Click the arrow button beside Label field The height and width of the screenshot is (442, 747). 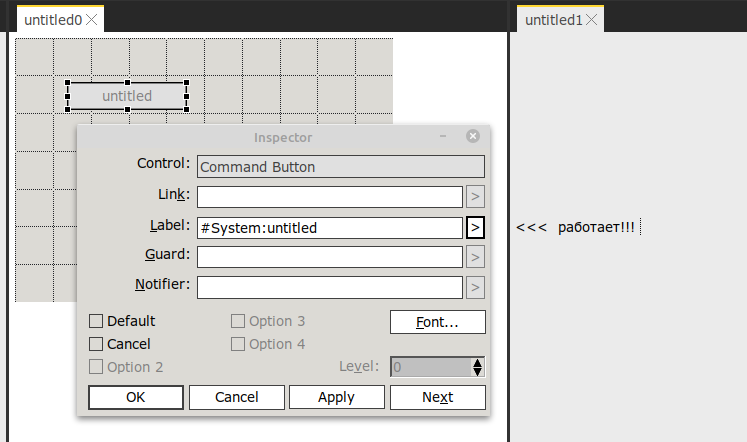coord(476,228)
